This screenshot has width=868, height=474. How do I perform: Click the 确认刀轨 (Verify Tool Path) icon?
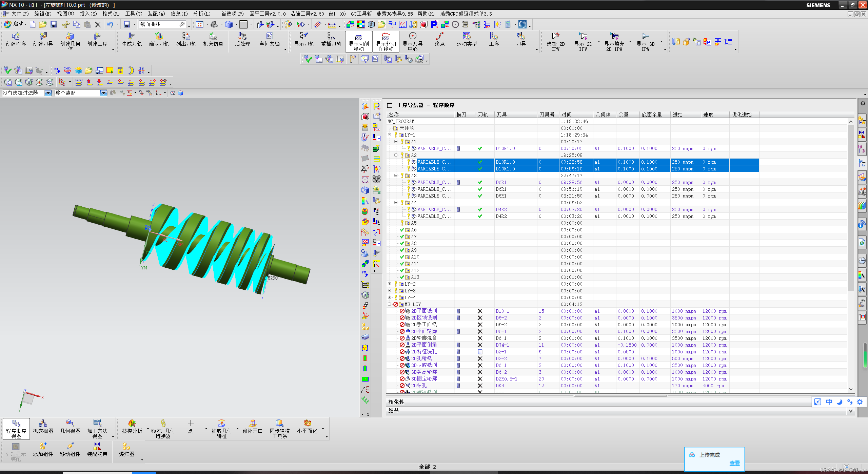[x=159, y=40]
